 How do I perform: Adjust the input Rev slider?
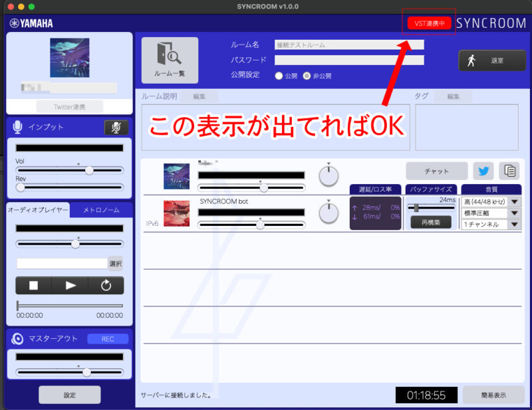click(x=70, y=187)
